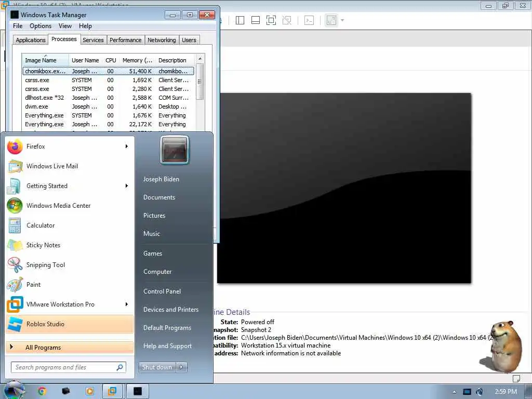Click the VMware Workstation taskbar button

pos(112,391)
